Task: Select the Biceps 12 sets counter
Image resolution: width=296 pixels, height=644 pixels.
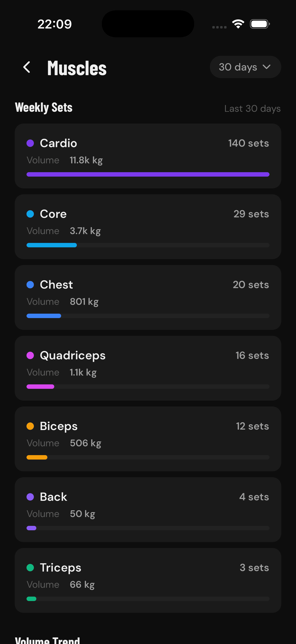Action: coord(252,426)
